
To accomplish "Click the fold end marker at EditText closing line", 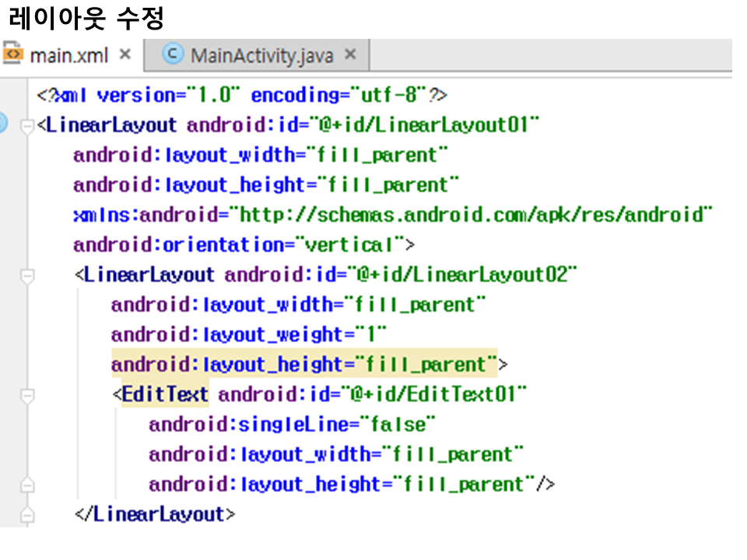I will 28,485.
